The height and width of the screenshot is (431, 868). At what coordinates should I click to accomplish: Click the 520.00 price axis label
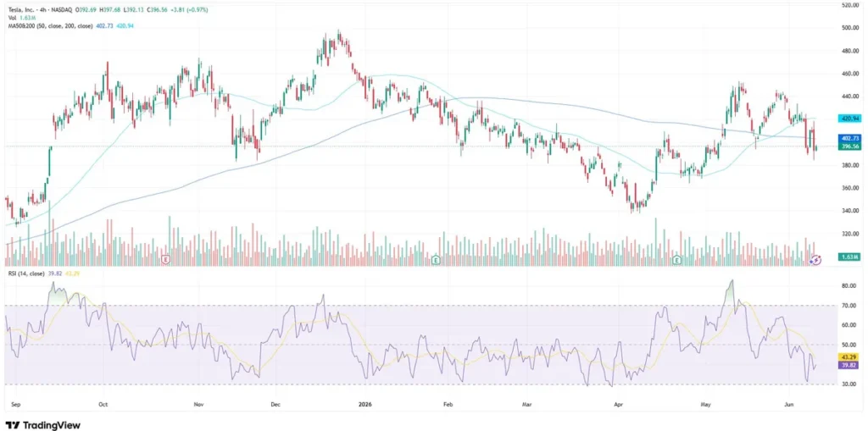(850, 5)
